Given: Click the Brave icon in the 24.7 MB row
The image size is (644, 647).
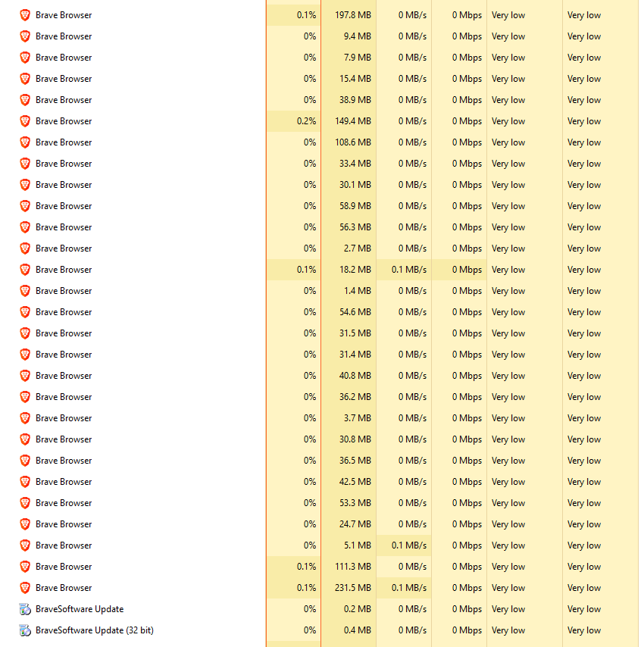Looking at the screenshot, I should click(25, 524).
